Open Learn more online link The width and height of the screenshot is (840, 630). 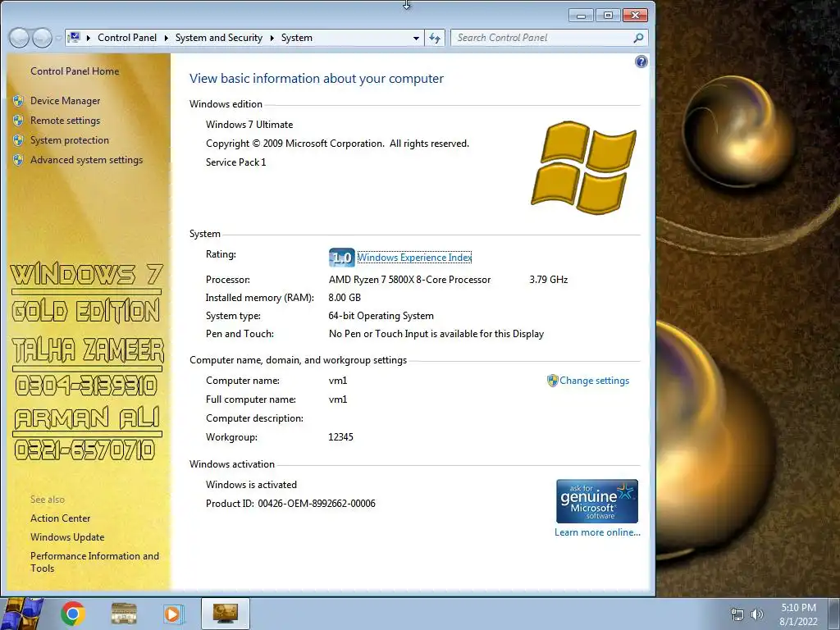(x=597, y=532)
